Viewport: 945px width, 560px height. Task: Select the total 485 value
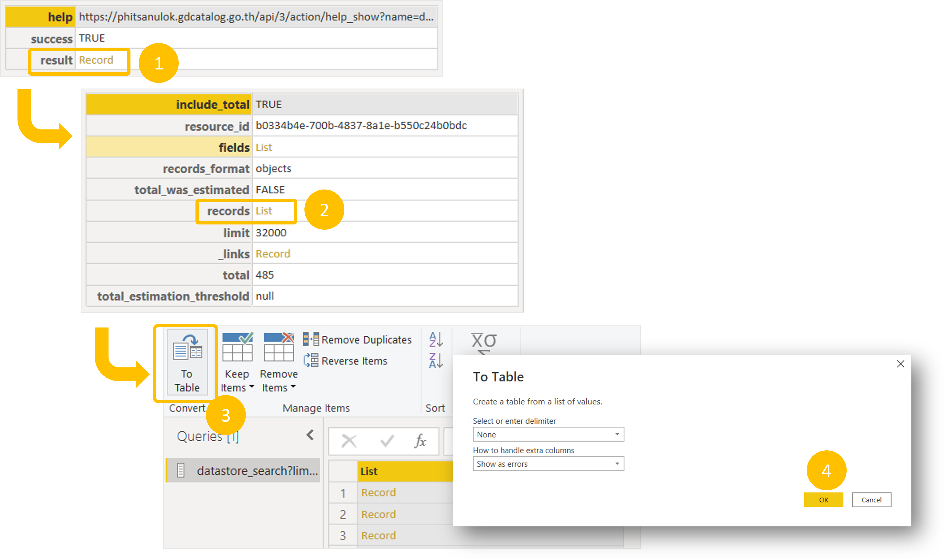tap(264, 275)
